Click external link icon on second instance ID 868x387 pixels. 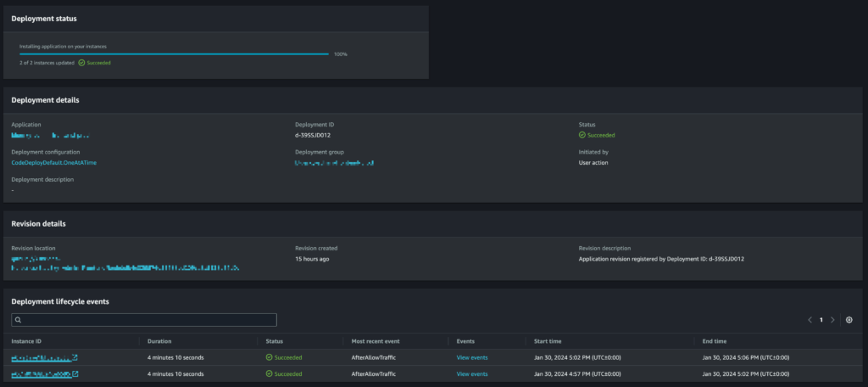75,373
